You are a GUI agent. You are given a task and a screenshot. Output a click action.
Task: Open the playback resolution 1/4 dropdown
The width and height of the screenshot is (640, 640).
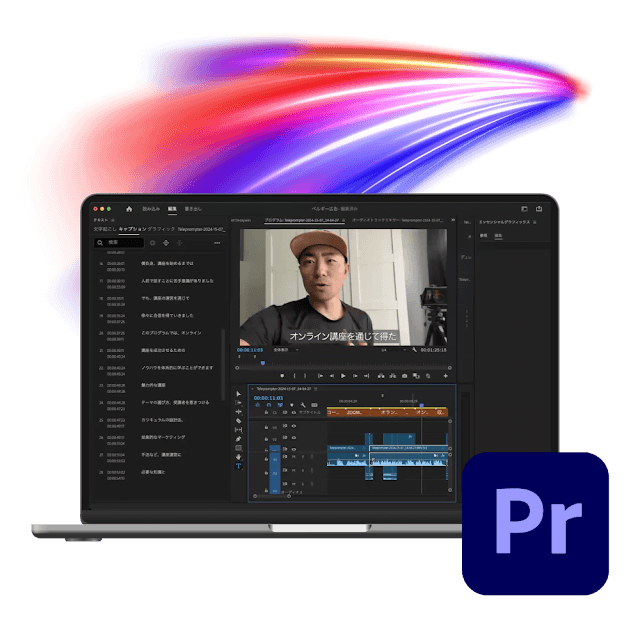point(393,350)
